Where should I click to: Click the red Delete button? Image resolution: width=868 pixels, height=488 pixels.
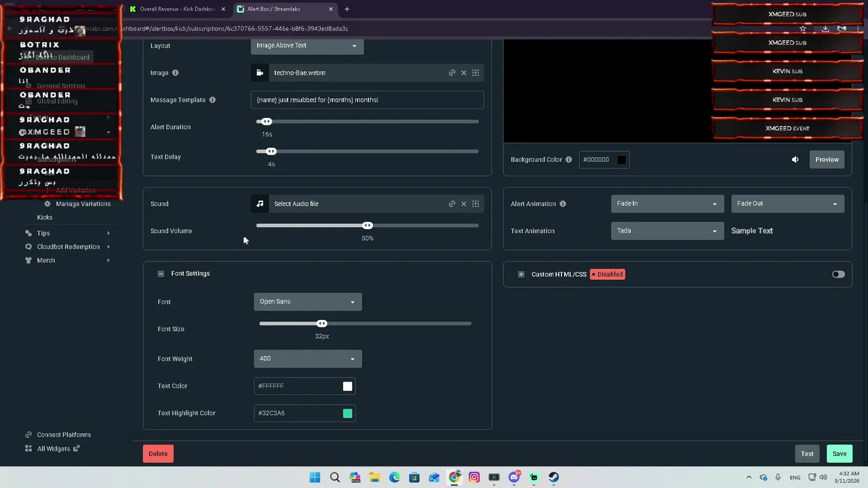click(158, 453)
